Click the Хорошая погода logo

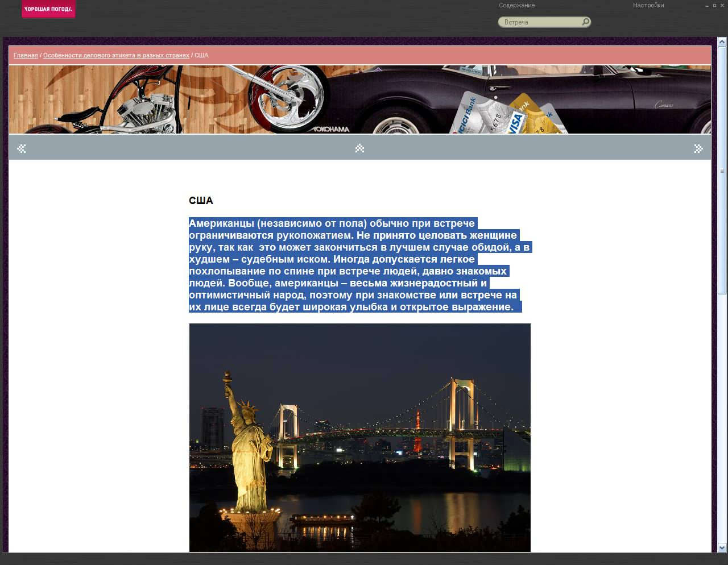point(48,9)
